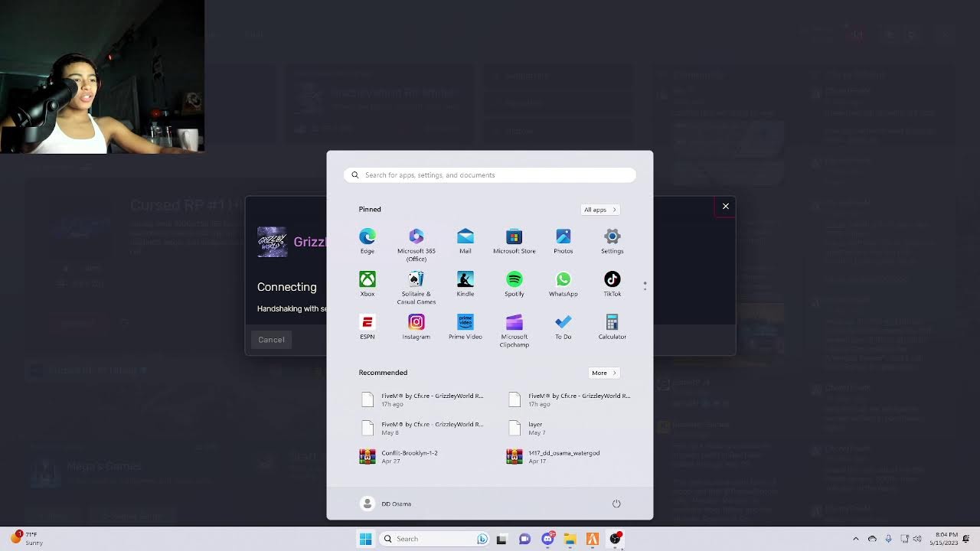Show hidden icons chevron in system tray

(x=856, y=539)
